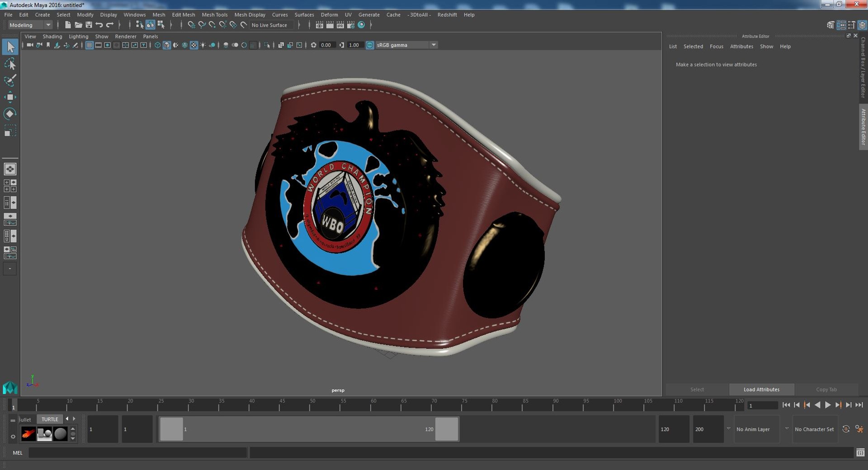Open the Mesh Tools menu

point(214,14)
